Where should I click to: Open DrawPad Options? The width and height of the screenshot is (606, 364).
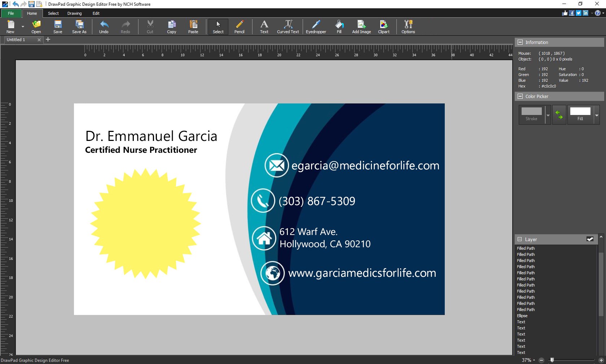(x=408, y=27)
